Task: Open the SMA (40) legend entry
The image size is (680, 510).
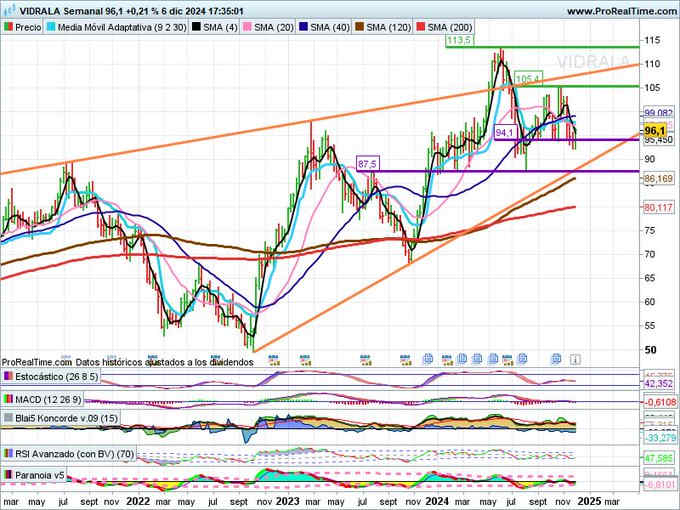Action: coord(324,27)
